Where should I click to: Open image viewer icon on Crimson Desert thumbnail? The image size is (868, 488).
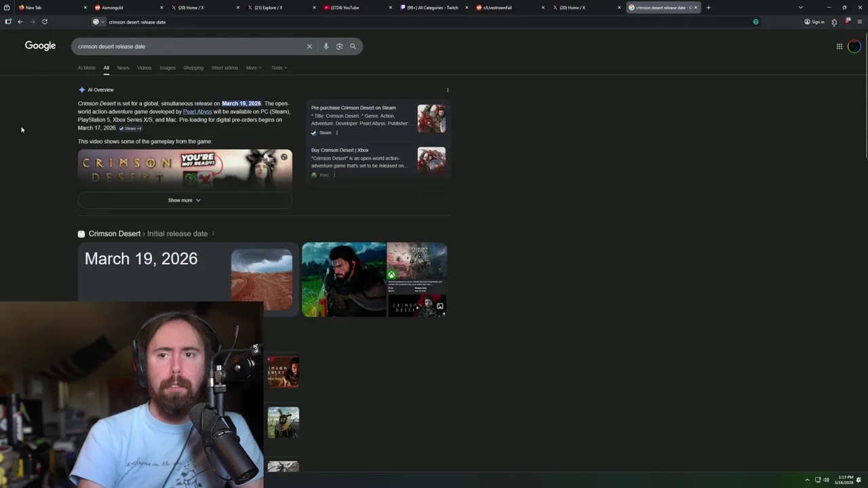(440, 306)
